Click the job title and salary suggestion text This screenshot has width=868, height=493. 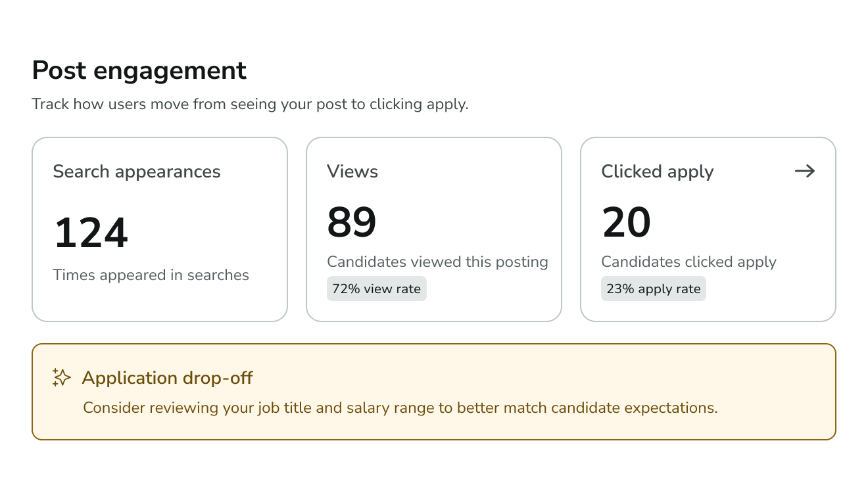coord(400,408)
